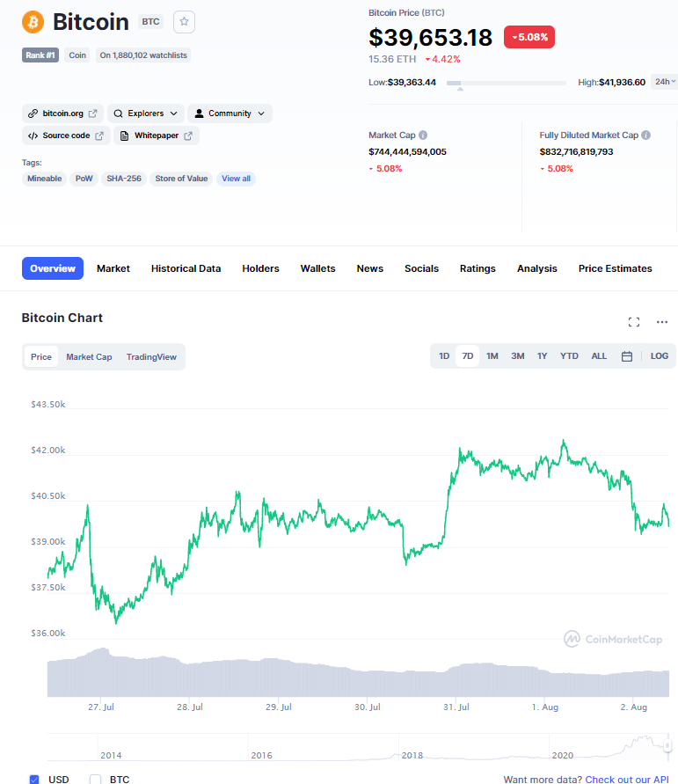This screenshot has height=784, width=678.
Task: Open the Socials tab
Action: click(422, 268)
